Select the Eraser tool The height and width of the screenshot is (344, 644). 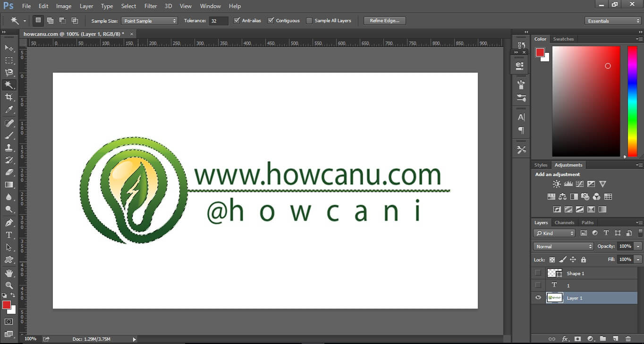[9, 172]
